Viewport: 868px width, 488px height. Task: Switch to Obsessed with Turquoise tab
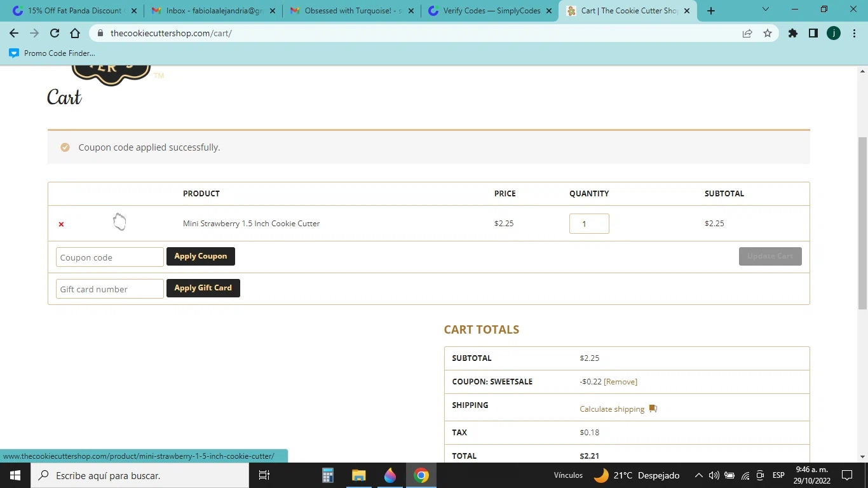(x=352, y=11)
